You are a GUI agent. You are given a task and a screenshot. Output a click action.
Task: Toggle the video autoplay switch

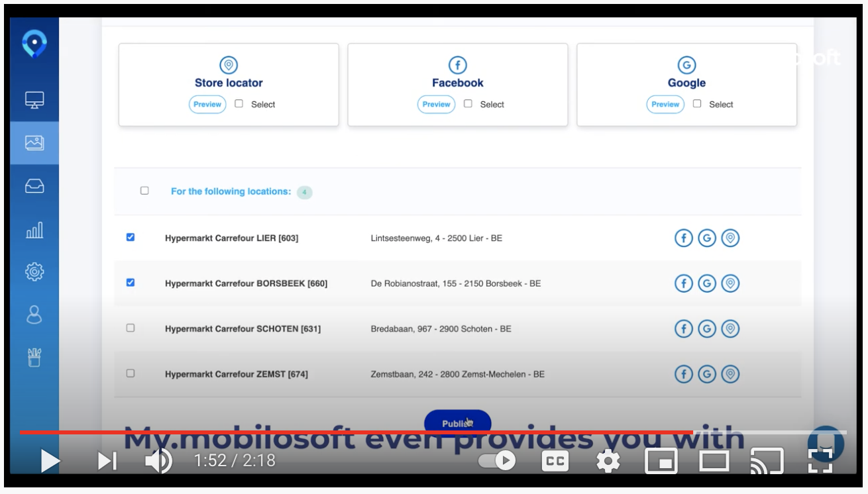498,461
